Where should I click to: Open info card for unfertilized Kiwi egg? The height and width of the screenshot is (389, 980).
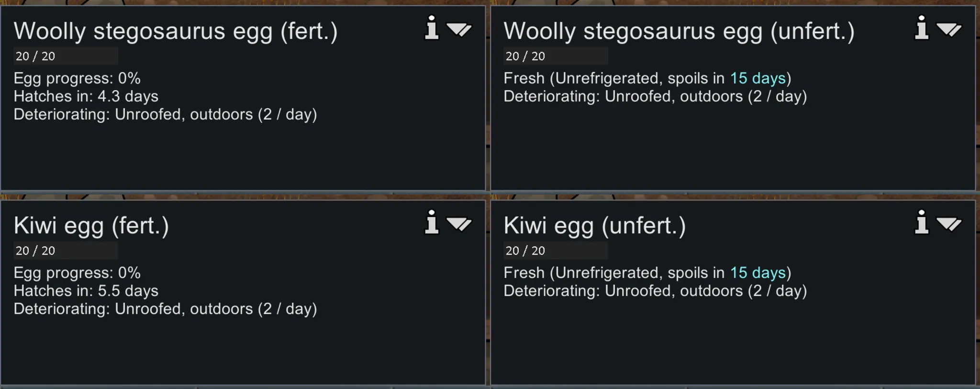pos(922,222)
